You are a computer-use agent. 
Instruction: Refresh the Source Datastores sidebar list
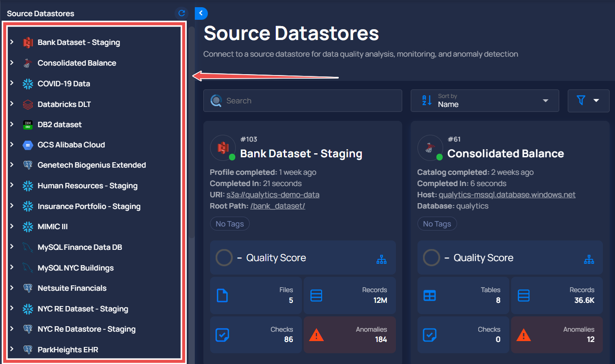[x=181, y=13]
